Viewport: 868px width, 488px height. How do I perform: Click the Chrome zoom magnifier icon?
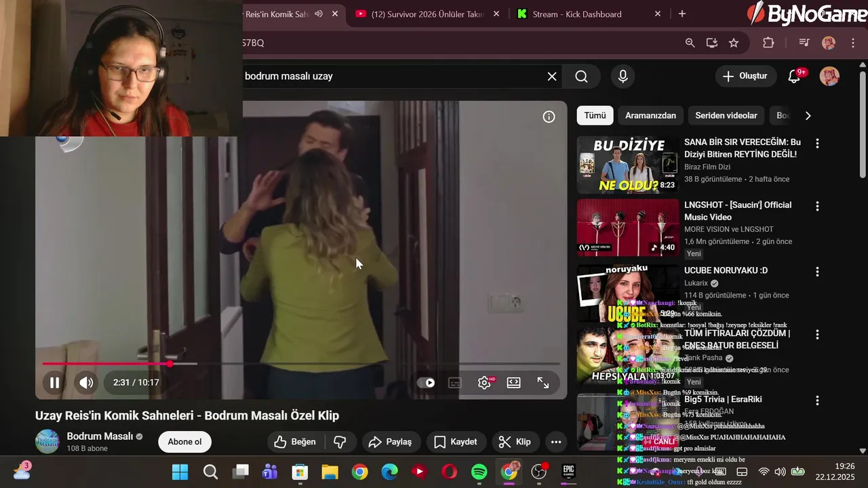click(x=690, y=43)
